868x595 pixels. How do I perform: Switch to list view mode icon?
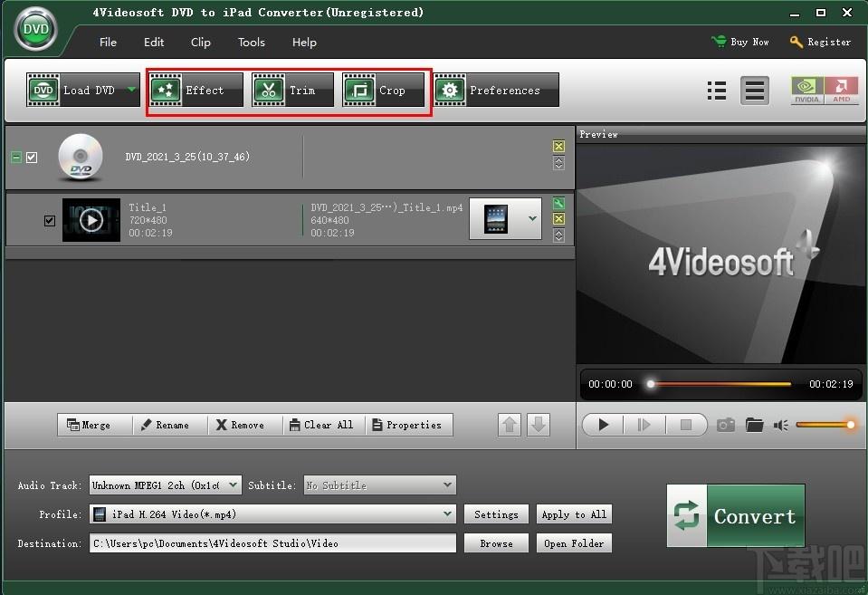[717, 91]
